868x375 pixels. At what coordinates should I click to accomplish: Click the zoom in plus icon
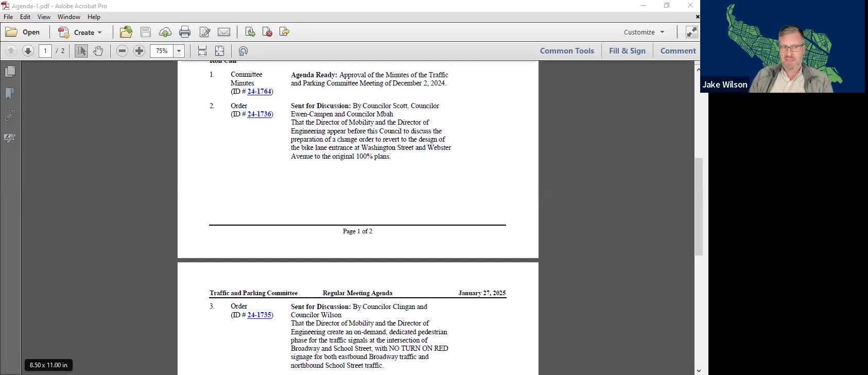tap(139, 51)
